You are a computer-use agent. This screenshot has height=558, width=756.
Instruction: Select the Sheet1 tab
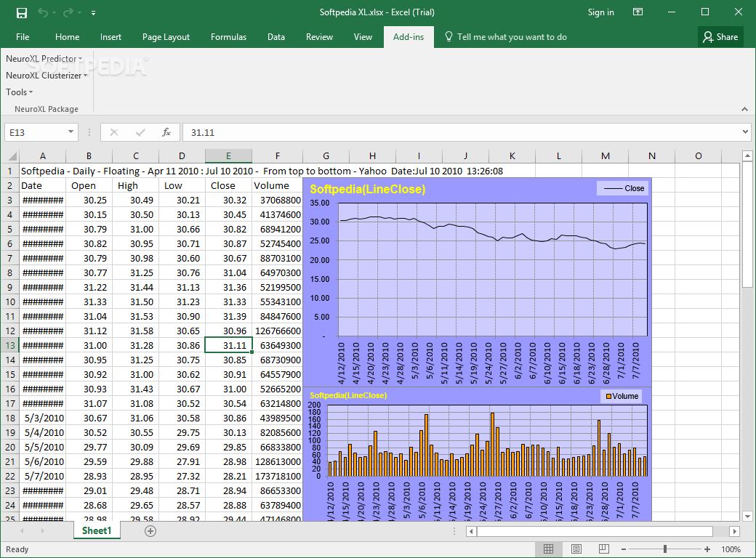coord(97,530)
